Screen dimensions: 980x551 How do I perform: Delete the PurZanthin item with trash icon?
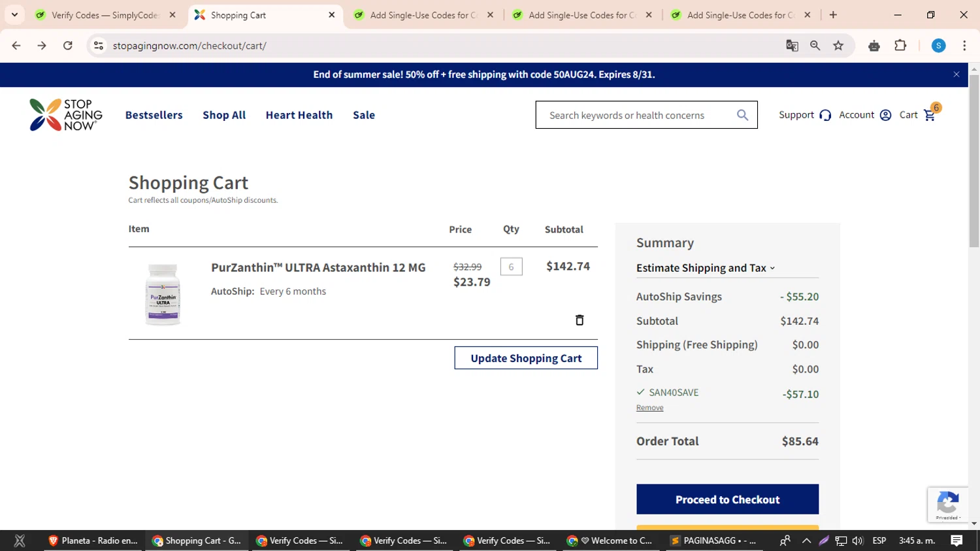[579, 320]
